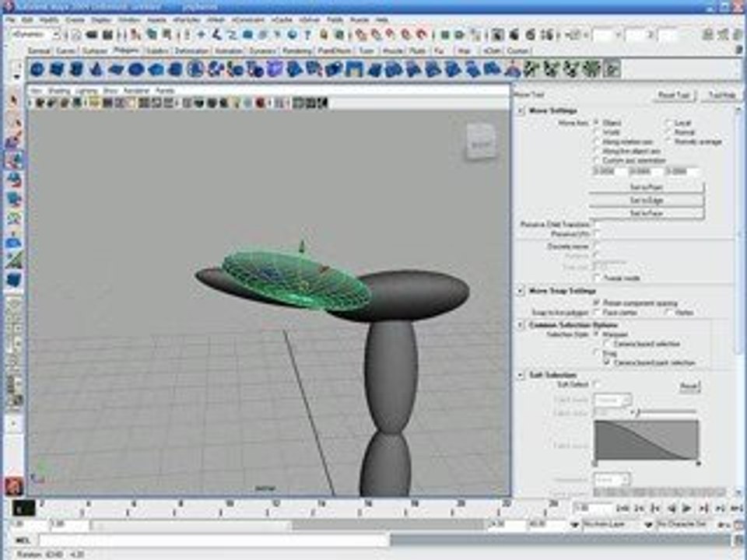747x560 pixels.
Task: Choose the Paint Selection tool
Action: pos(14,141)
